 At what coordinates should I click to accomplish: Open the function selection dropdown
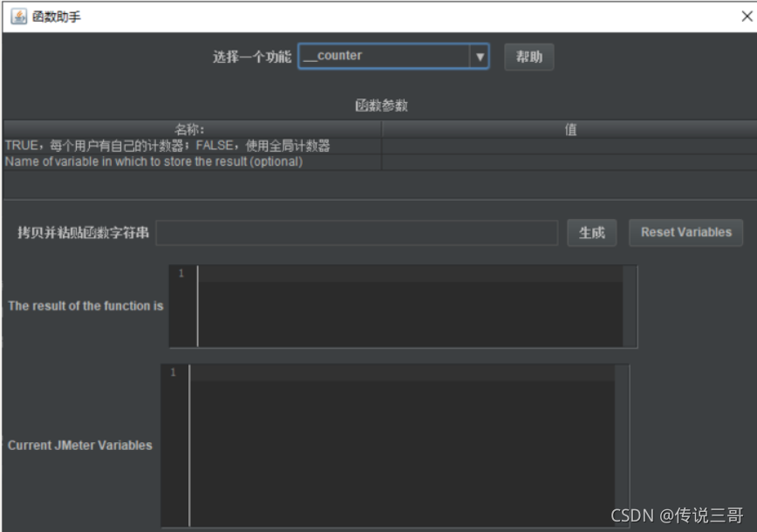[x=392, y=56]
